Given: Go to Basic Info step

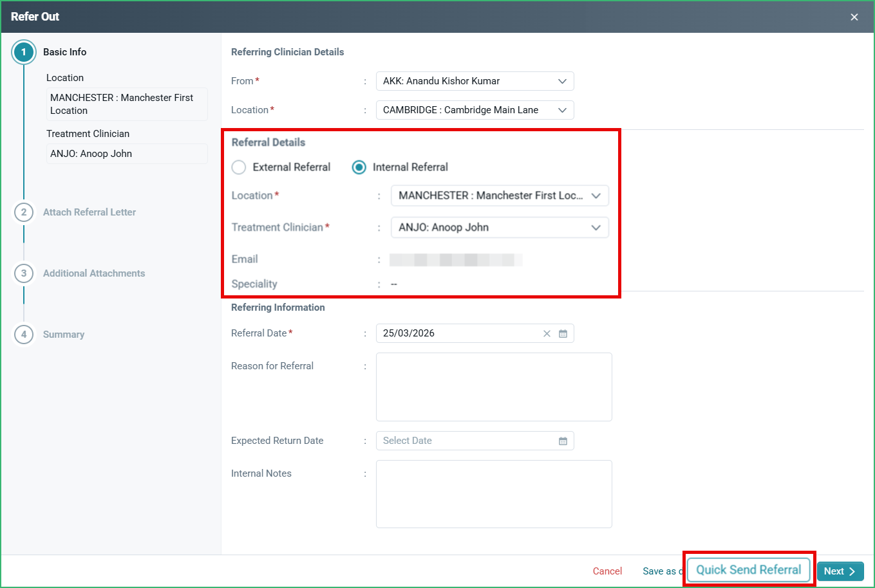Looking at the screenshot, I should 64,52.
